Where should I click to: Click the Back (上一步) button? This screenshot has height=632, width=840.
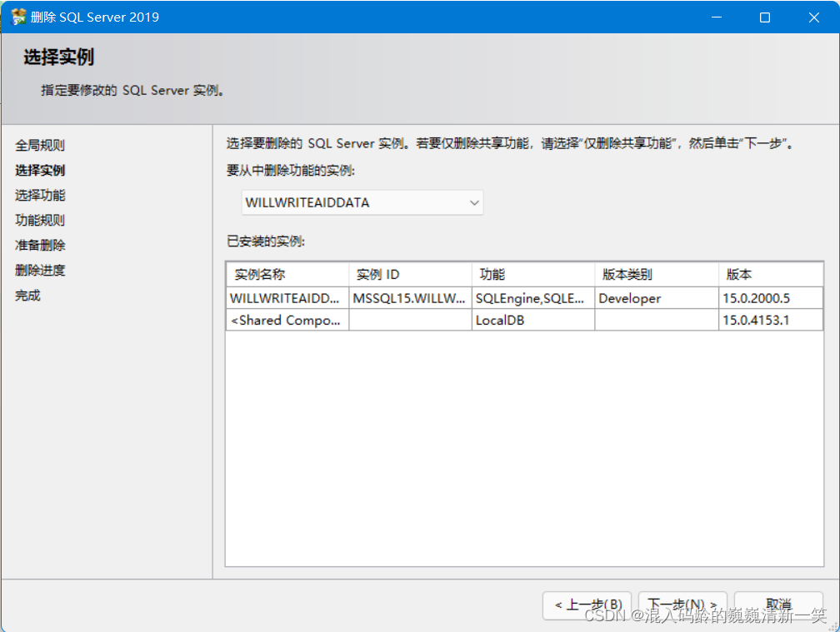[587, 605]
